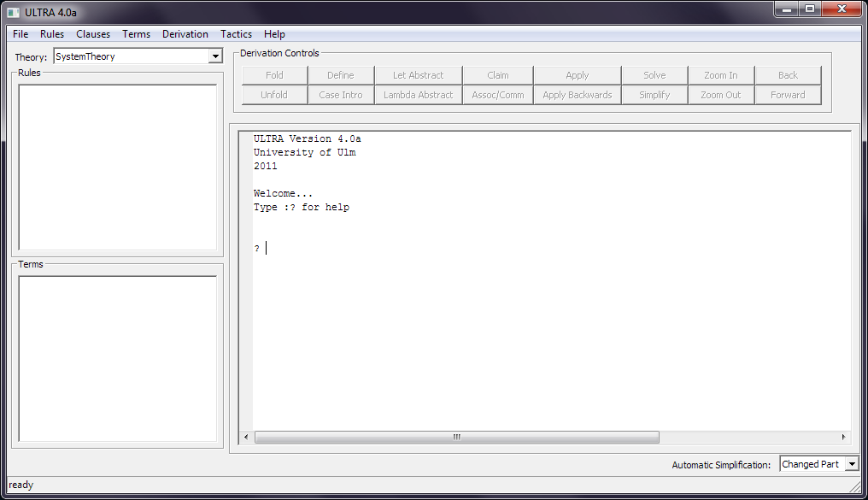Click the Fold button
The width and height of the screenshot is (868, 500).
(274, 75)
